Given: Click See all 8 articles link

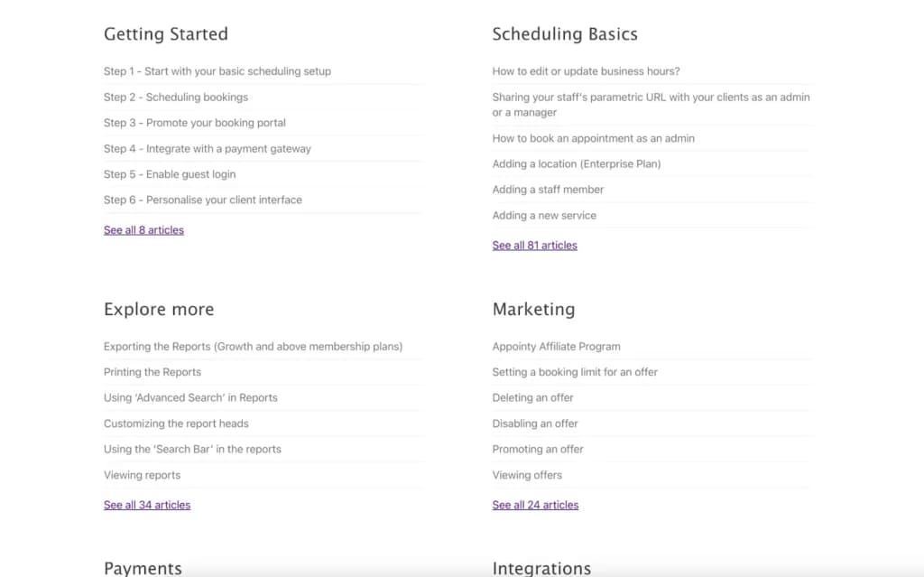Looking at the screenshot, I should pyautogui.click(x=143, y=230).
